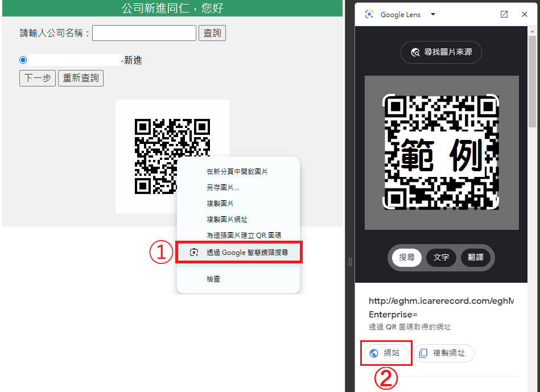The height and width of the screenshot is (392, 540).
Task: Click the eghm.icarerecord.com URL text
Action: 441,301
